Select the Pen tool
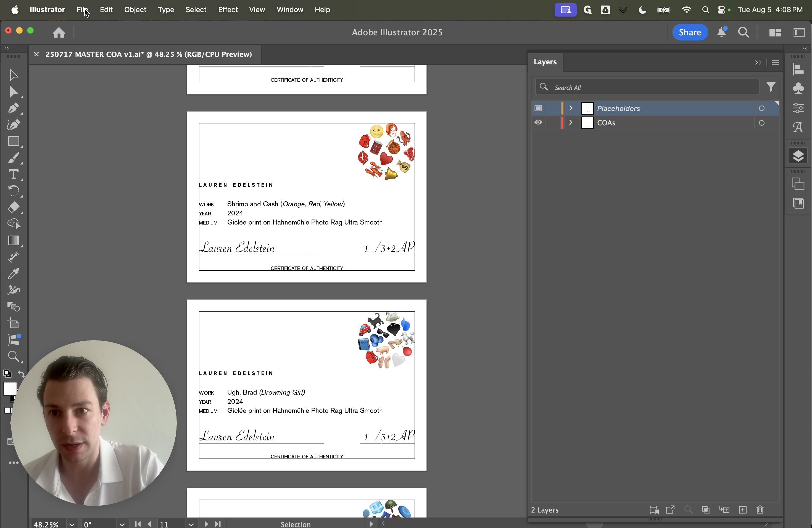Viewport: 812px width, 528px height. pyautogui.click(x=14, y=109)
